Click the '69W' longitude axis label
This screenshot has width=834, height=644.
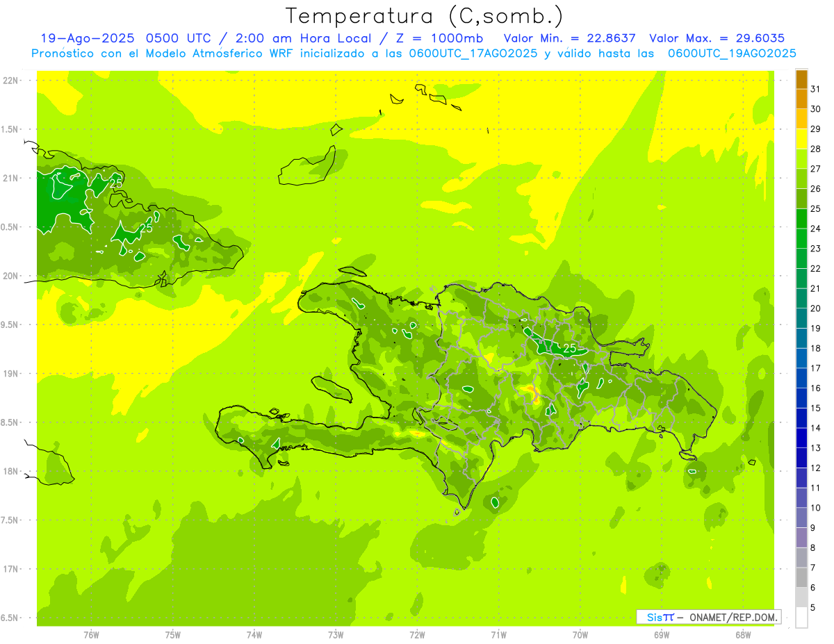pos(662,634)
